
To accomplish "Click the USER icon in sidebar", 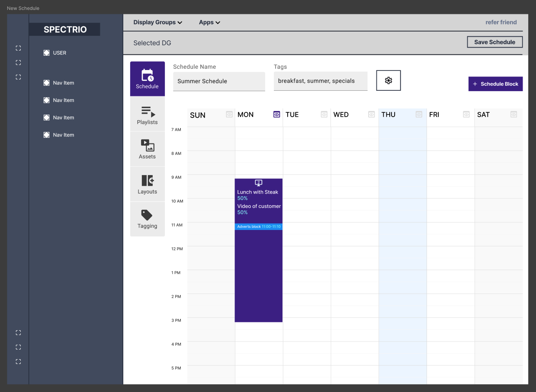I will point(46,53).
